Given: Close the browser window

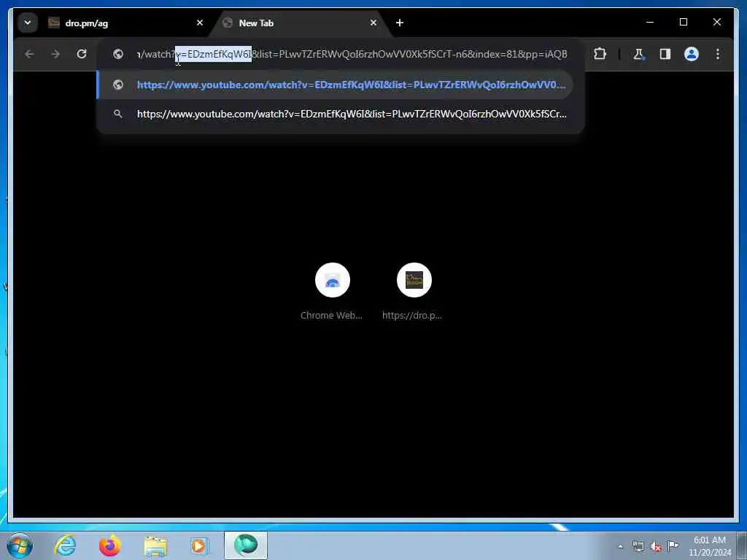Looking at the screenshot, I should click(x=716, y=22).
